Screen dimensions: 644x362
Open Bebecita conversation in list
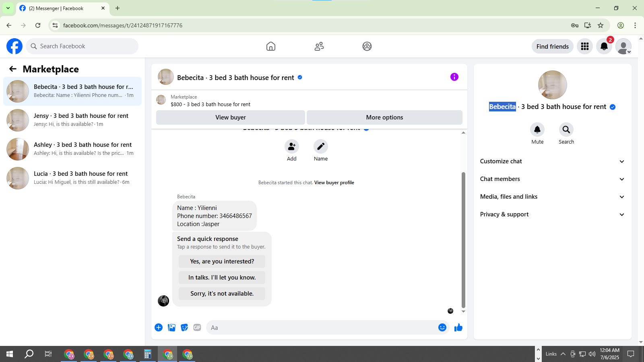[72, 91]
